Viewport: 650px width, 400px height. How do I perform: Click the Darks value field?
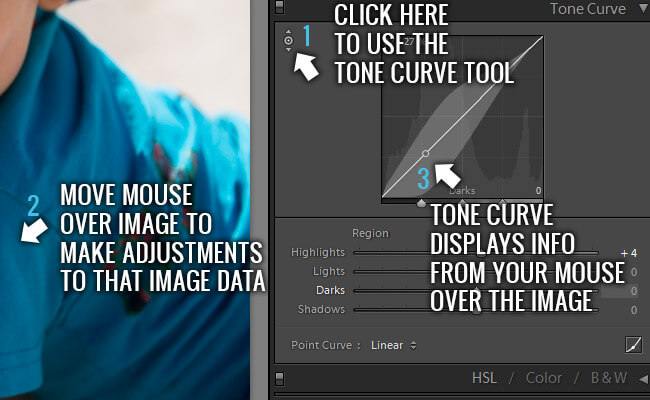click(634, 291)
